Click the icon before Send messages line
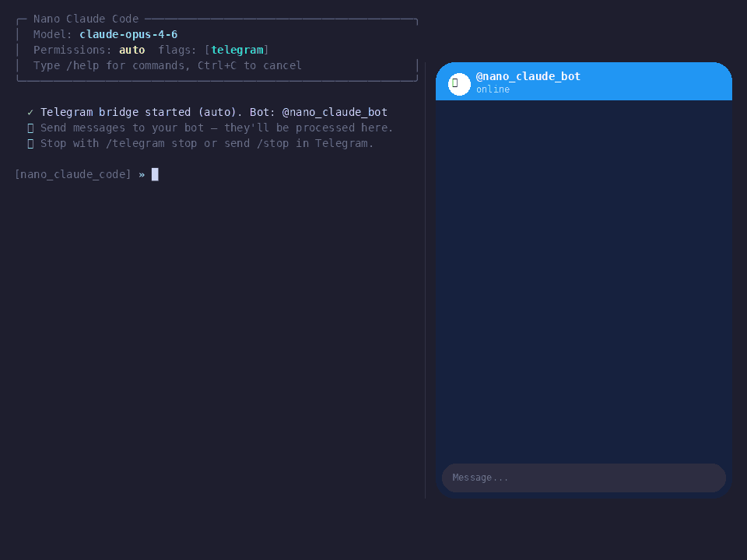747x560 pixels. 30,128
